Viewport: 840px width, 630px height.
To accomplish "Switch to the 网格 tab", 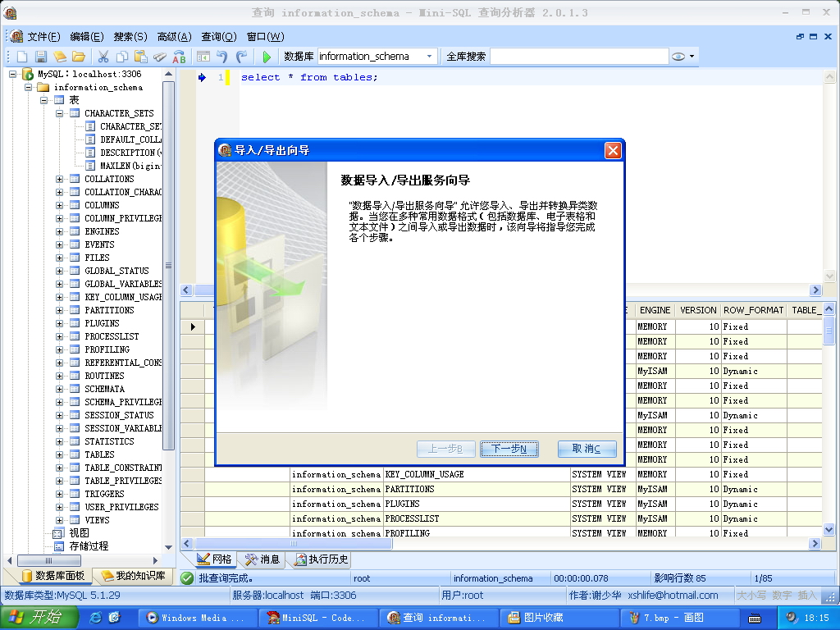I will point(214,559).
